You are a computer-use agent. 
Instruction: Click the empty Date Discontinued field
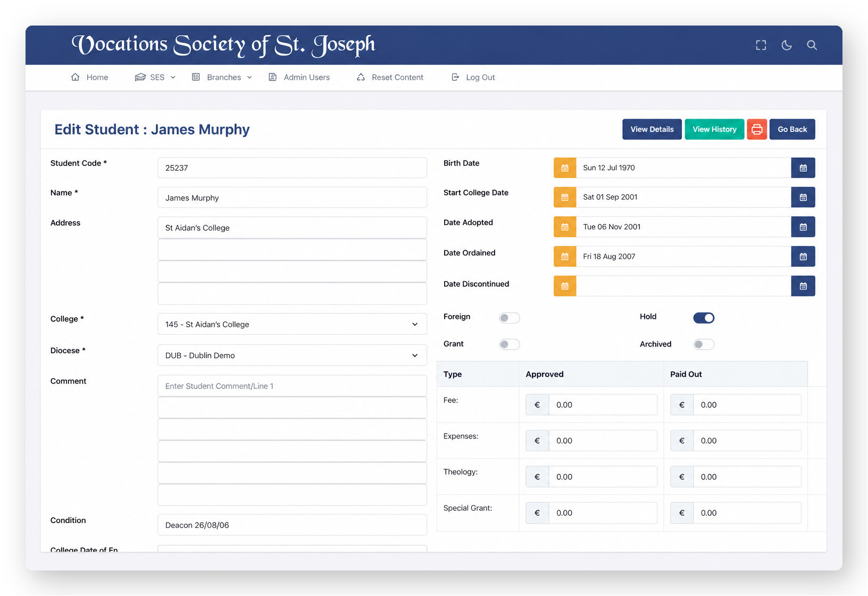[x=683, y=286]
